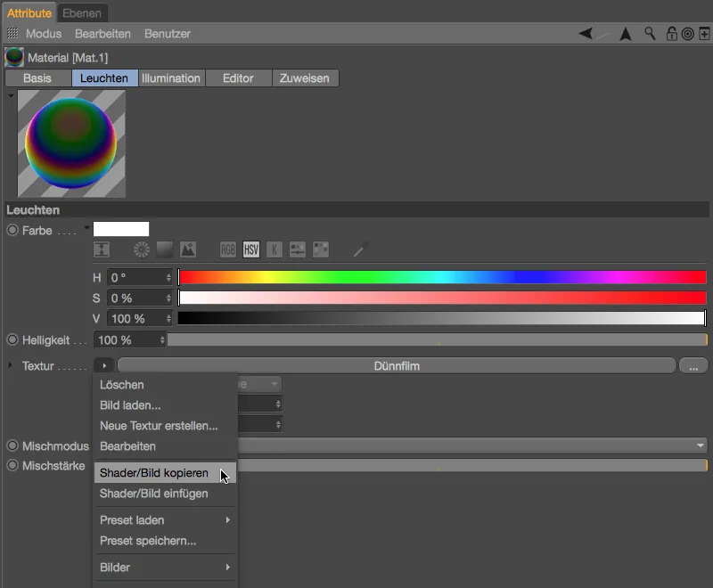
Task: Click the Helligkeit stepper arrows
Action: point(162,340)
